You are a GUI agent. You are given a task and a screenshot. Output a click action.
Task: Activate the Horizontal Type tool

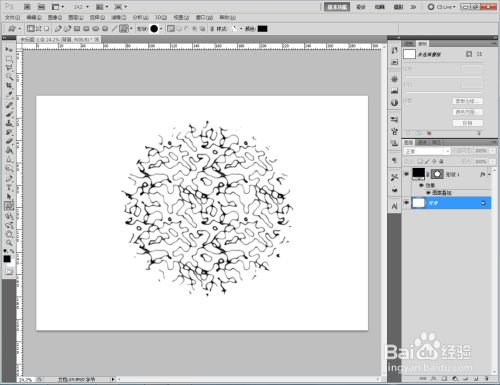9,187
